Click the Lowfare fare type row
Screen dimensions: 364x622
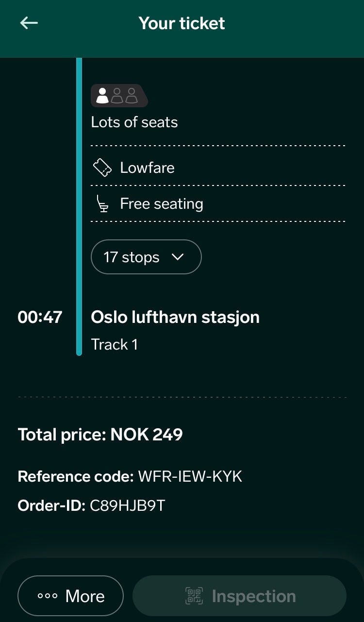click(147, 168)
